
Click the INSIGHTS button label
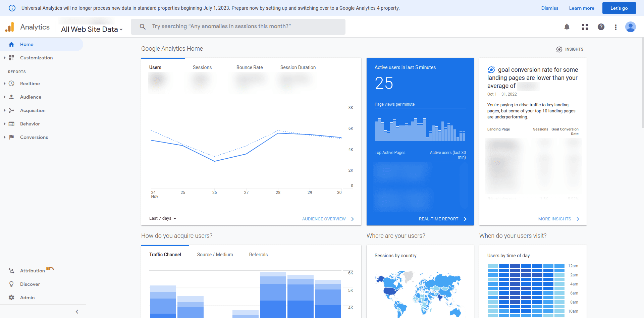point(574,49)
